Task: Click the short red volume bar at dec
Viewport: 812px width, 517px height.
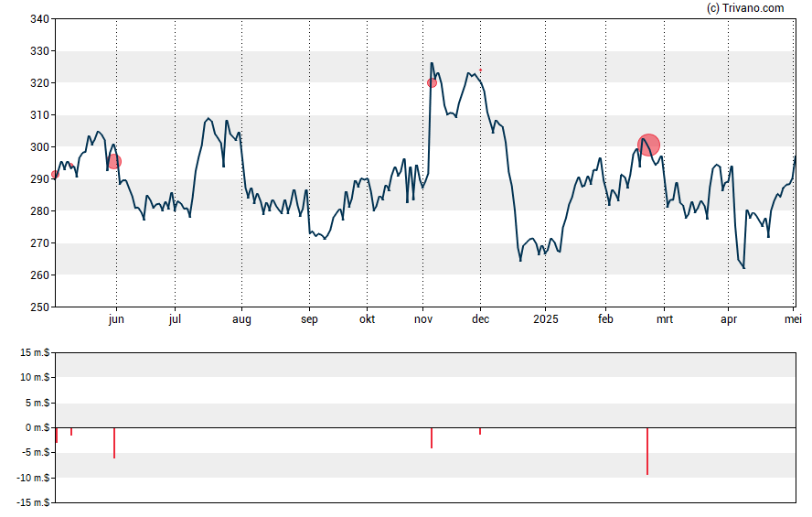Action: pyautogui.click(x=480, y=432)
